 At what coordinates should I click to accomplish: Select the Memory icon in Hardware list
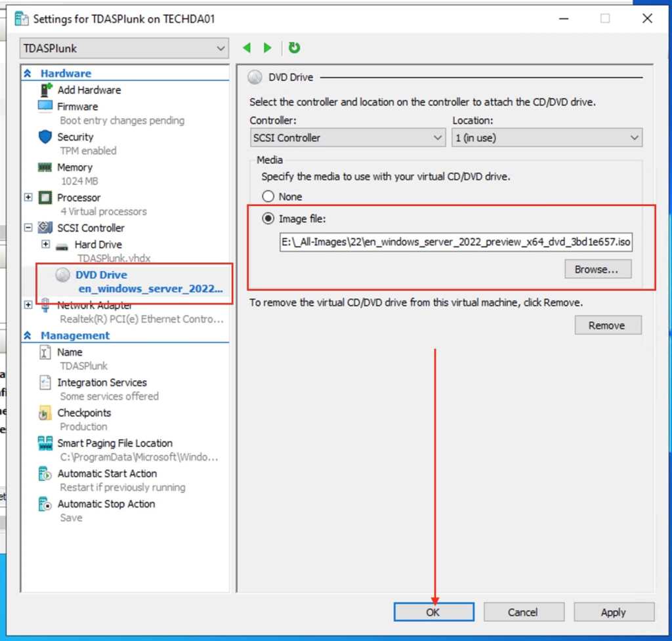45,167
